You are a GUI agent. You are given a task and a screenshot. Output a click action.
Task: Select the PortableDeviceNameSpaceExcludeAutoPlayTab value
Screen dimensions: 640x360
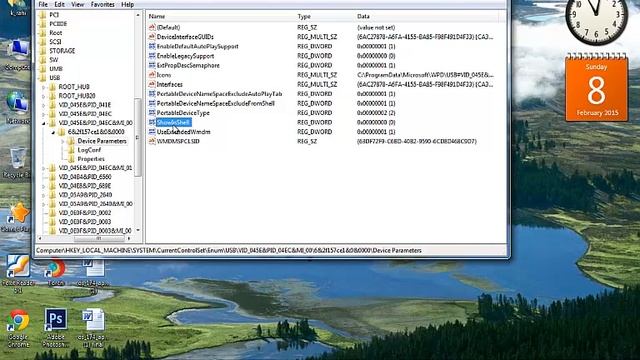[x=219, y=94]
